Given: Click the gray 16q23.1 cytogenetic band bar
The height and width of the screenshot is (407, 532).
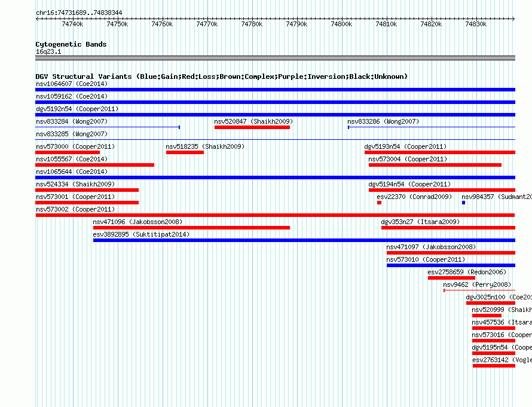Looking at the screenshot, I should tap(275, 58).
